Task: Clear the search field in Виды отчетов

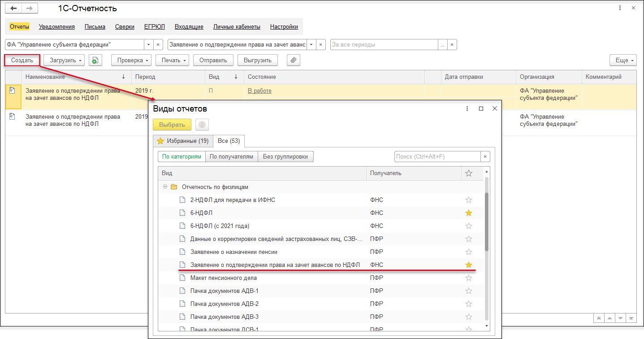Action: 485,156
